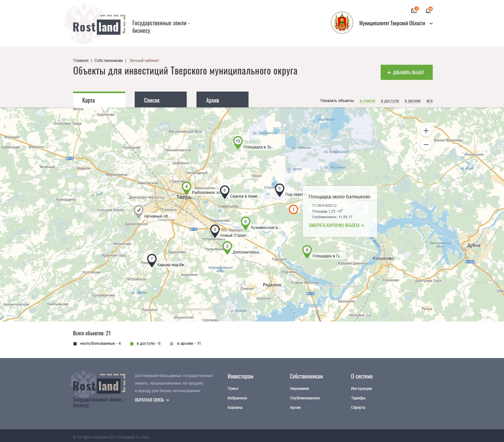Click the Tver region coat of arms

click(342, 23)
